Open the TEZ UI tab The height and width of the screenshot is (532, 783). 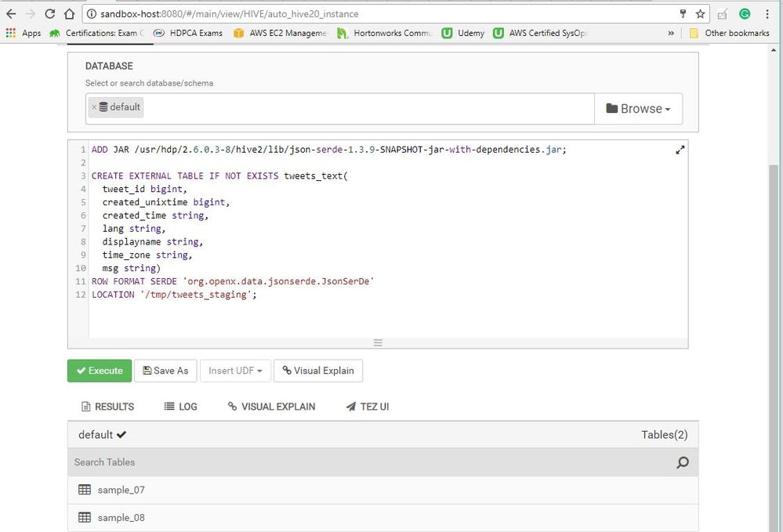(x=367, y=407)
